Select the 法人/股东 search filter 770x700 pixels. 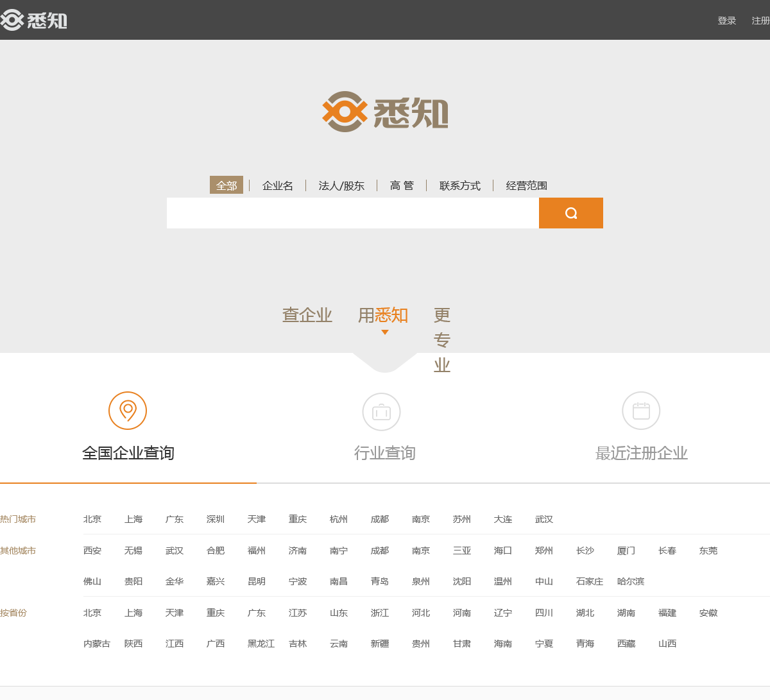pos(341,185)
